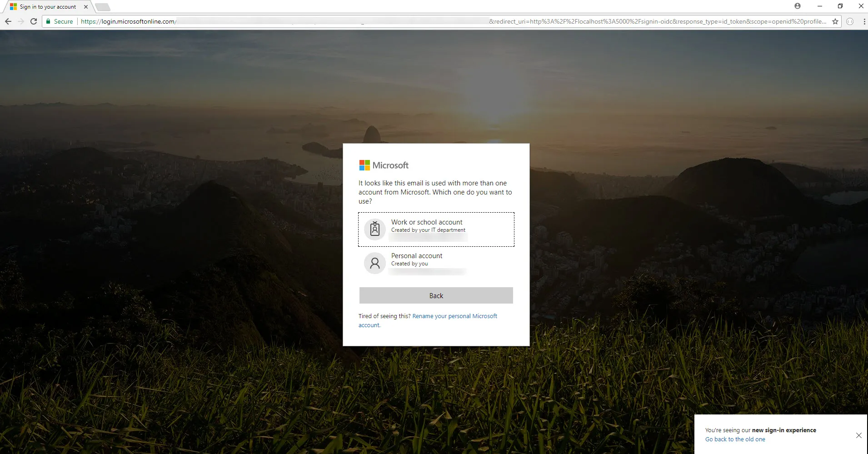Click the Microsoft logo in dialog
The height and width of the screenshot is (454, 868).
384,165
